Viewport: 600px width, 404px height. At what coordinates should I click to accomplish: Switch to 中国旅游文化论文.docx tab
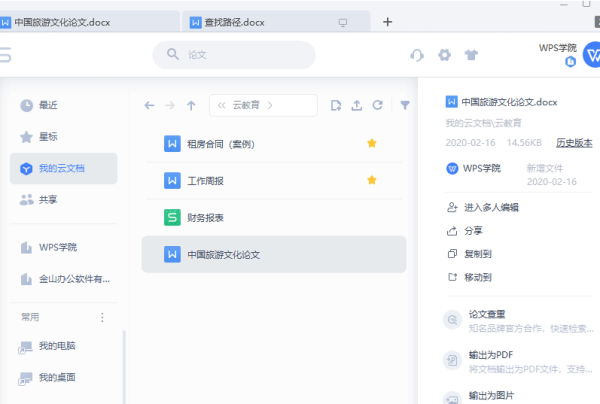pos(88,22)
